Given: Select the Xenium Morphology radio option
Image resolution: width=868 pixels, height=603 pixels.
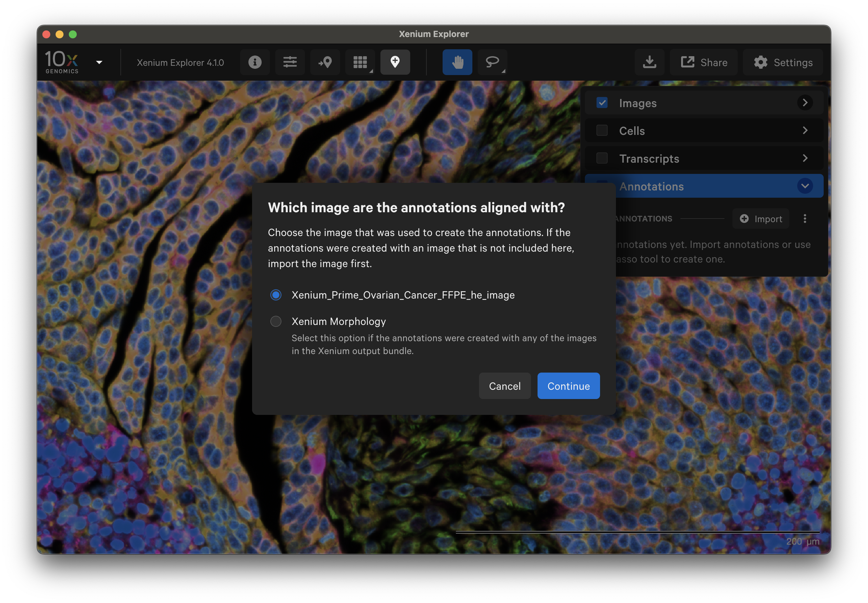Looking at the screenshot, I should 276,322.
